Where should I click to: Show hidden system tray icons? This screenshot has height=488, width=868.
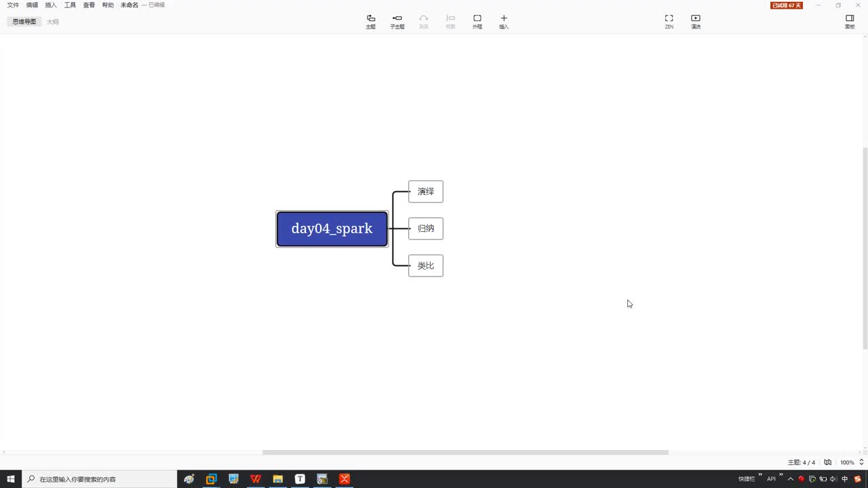791,479
